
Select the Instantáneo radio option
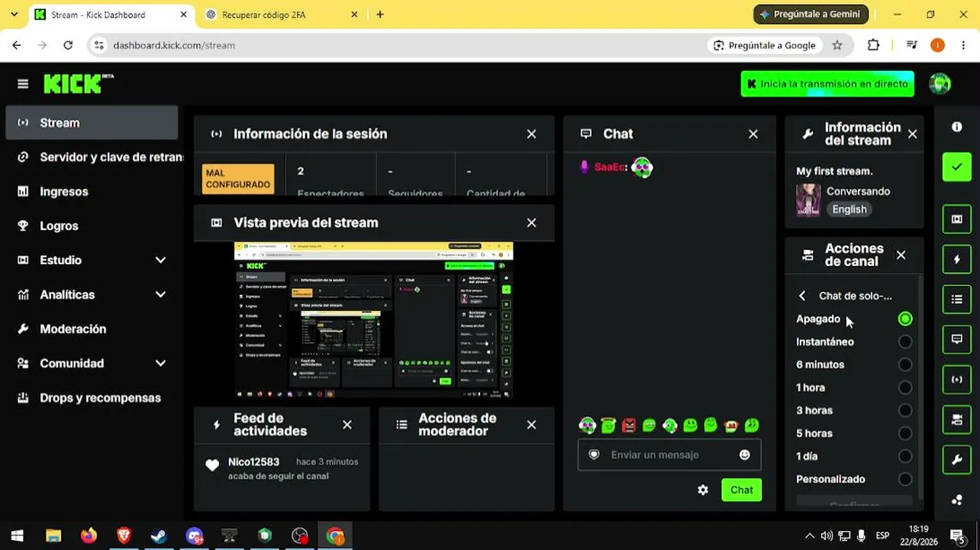[905, 342]
